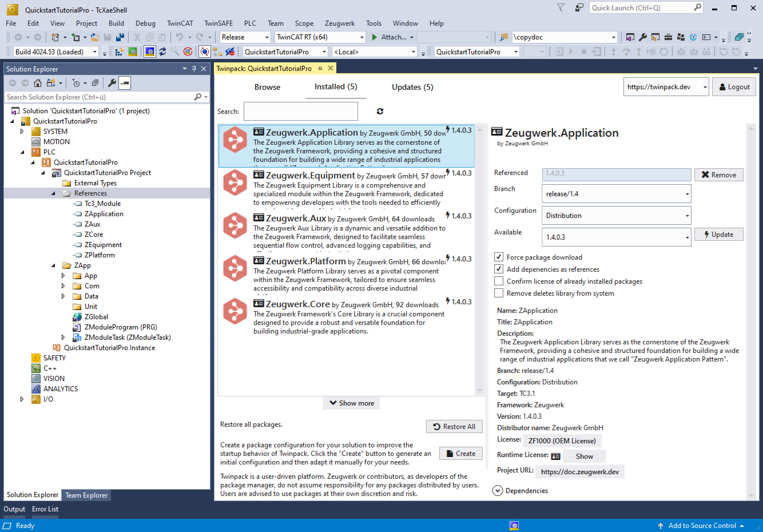Toggle Preview Selected Items in Solution Explorer
Image resolution: width=763 pixels, height=532 pixels.
pyautogui.click(x=125, y=83)
